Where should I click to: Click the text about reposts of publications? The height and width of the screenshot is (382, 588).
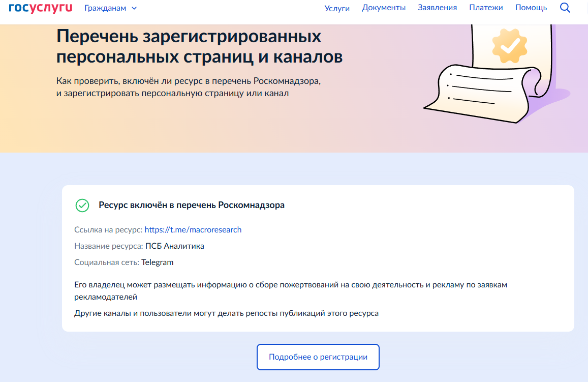227,313
